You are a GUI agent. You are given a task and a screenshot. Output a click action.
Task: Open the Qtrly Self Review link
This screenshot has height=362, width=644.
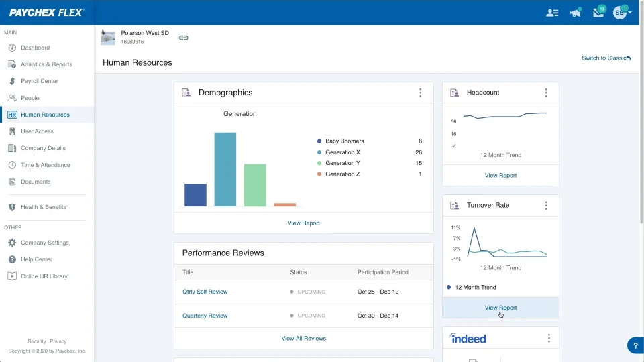point(205,292)
